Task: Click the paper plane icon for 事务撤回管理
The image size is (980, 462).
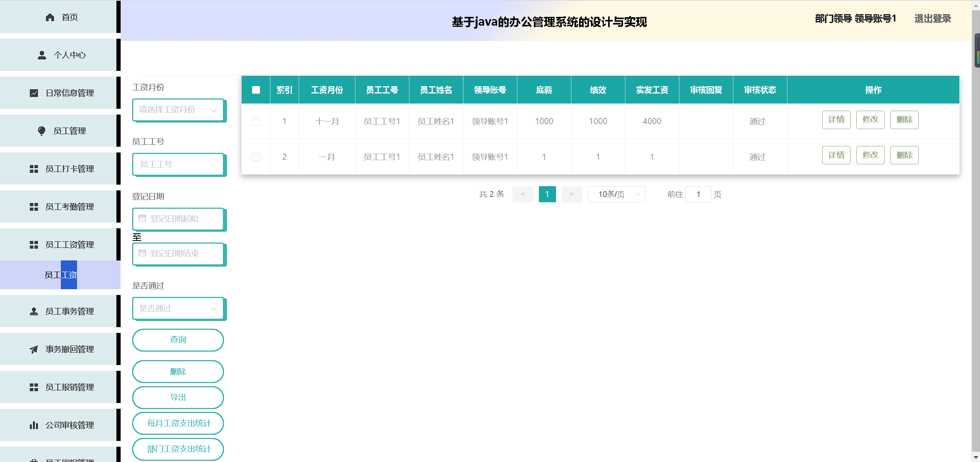Action: click(x=34, y=349)
